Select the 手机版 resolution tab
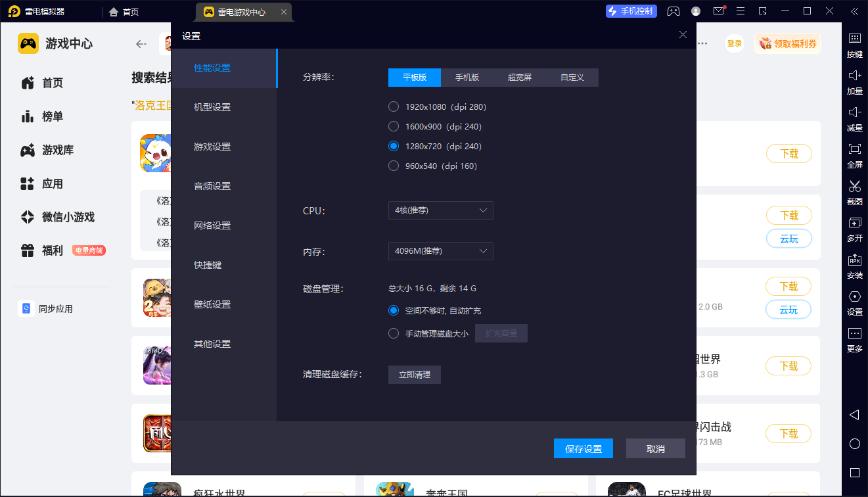 pos(467,78)
